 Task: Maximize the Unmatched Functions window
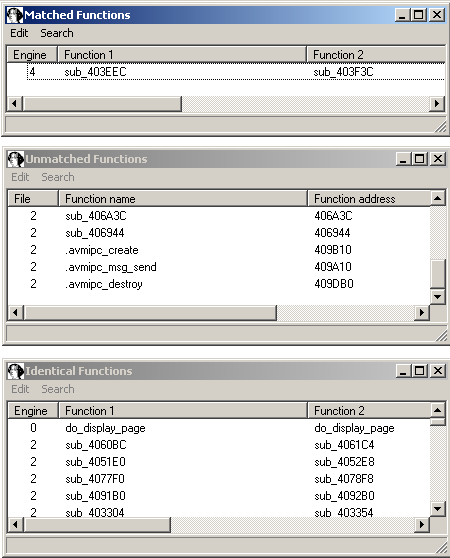[x=420, y=159]
